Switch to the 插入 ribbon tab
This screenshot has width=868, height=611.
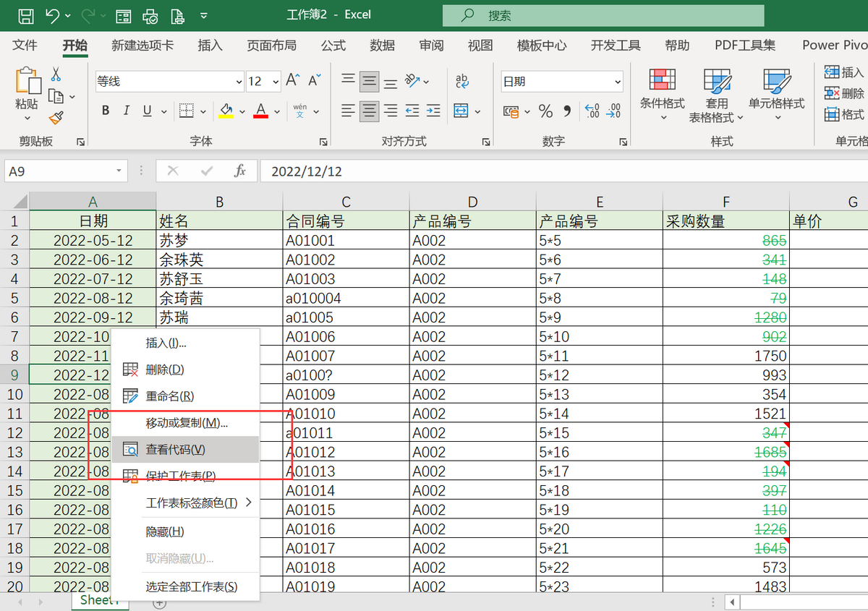click(x=210, y=45)
